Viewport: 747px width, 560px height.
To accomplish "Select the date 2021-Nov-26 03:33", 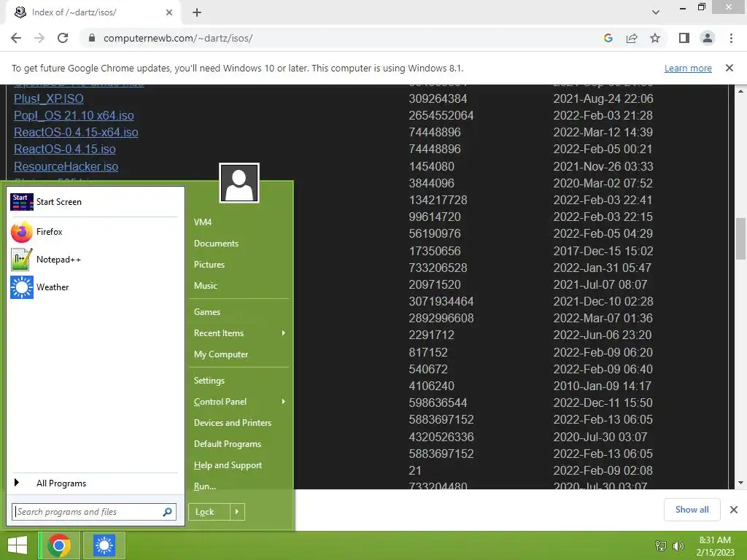I will pos(603,166).
